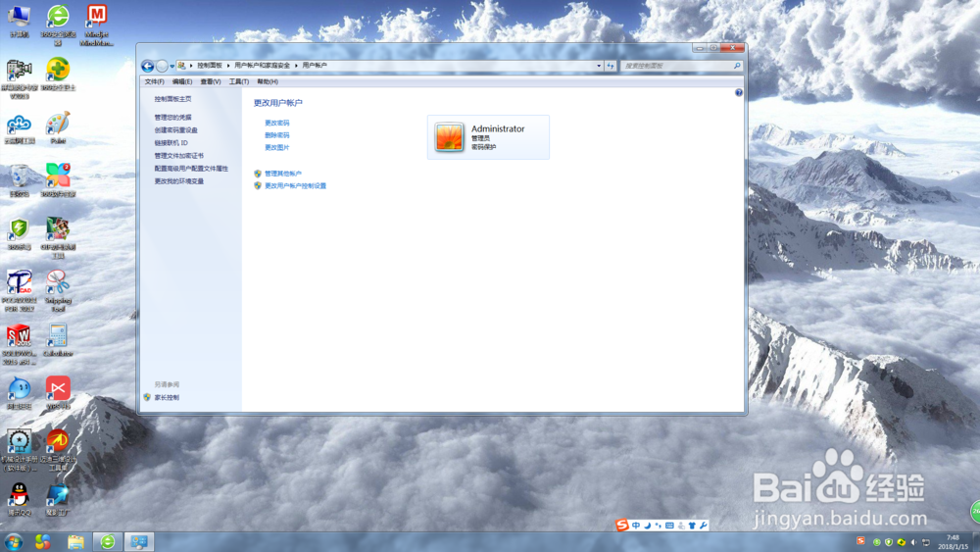Click the shirt skin icon on the IME bar
Image resolution: width=980 pixels, height=552 pixels.
(x=692, y=526)
